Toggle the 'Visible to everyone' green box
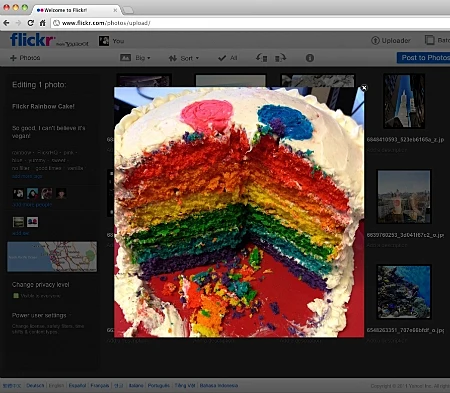450x393 pixels. point(15,296)
